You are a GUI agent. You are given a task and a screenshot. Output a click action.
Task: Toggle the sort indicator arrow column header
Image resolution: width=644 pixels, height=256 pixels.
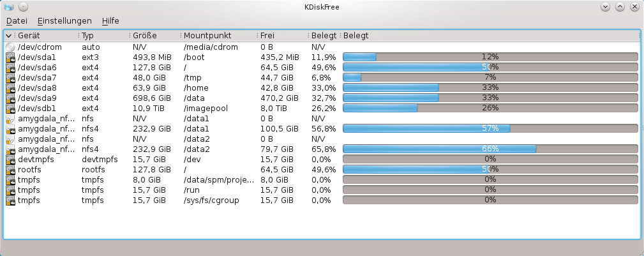click(9, 36)
